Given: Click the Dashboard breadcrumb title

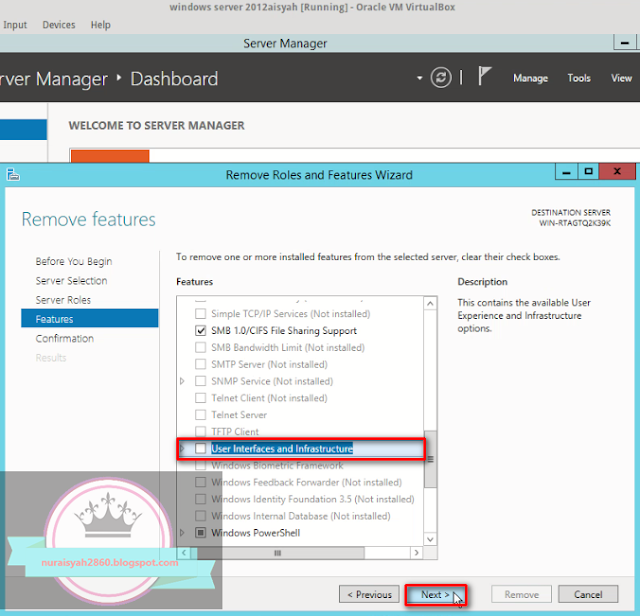Looking at the screenshot, I should tap(174, 78).
